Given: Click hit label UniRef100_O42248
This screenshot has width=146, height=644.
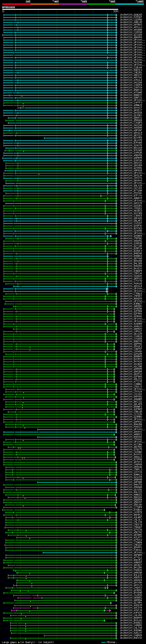Looking at the screenshot, I should pyautogui.click(x=131, y=82).
